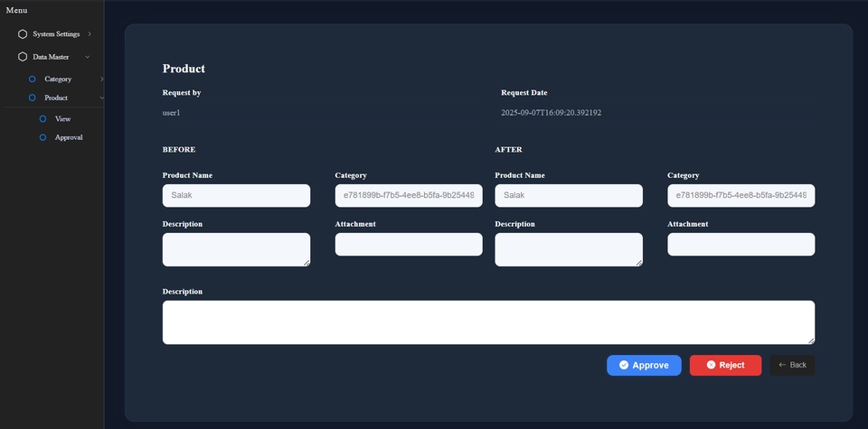
Task: Select the Approval menu item
Action: point(69,137)
